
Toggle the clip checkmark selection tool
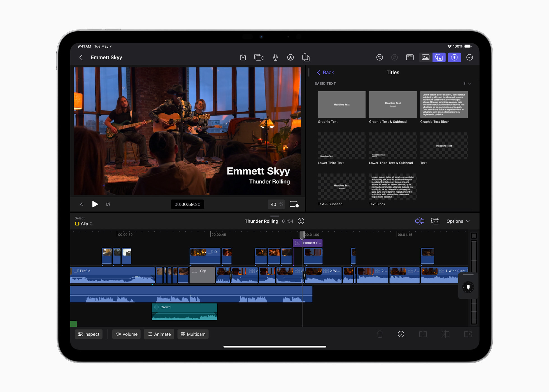click(x=401, y=334)
